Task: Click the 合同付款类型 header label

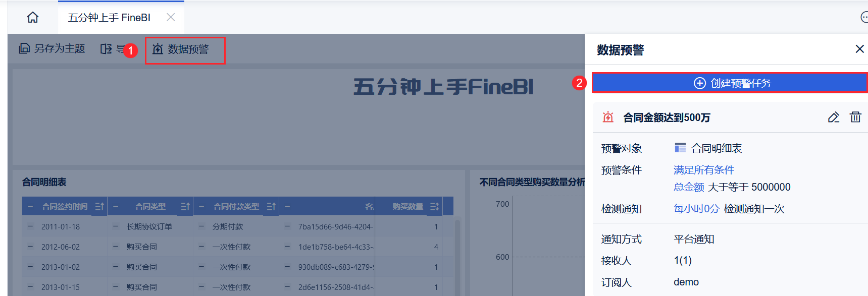Action: tap(236, 206)
